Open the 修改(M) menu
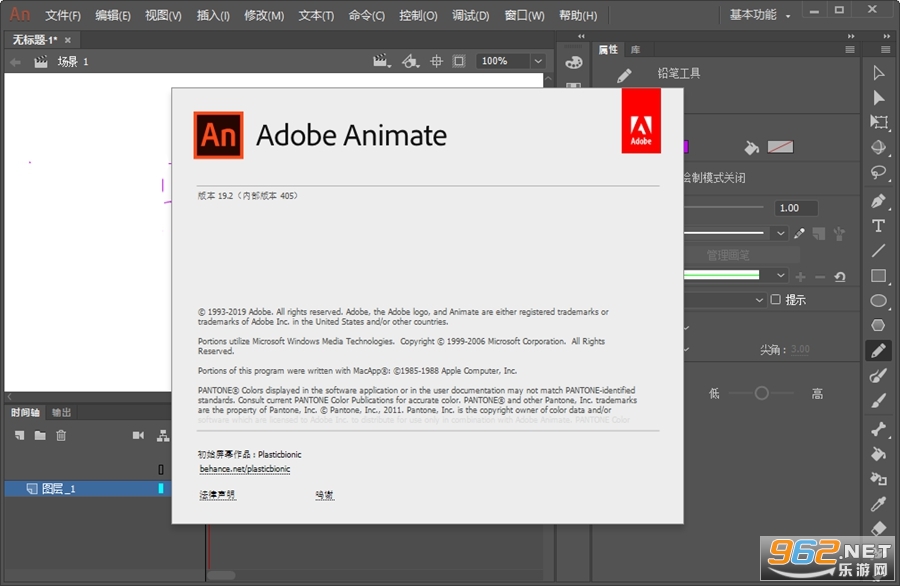Viewport: 900px width, 586px height. click(264, 15)
